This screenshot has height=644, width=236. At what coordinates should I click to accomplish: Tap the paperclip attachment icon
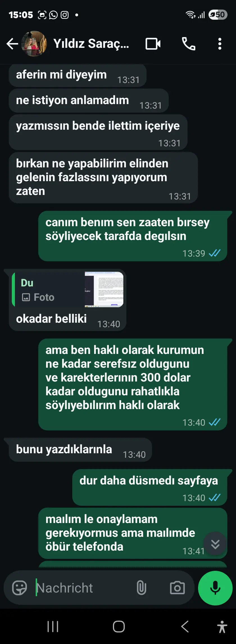[x=141, y=588]
